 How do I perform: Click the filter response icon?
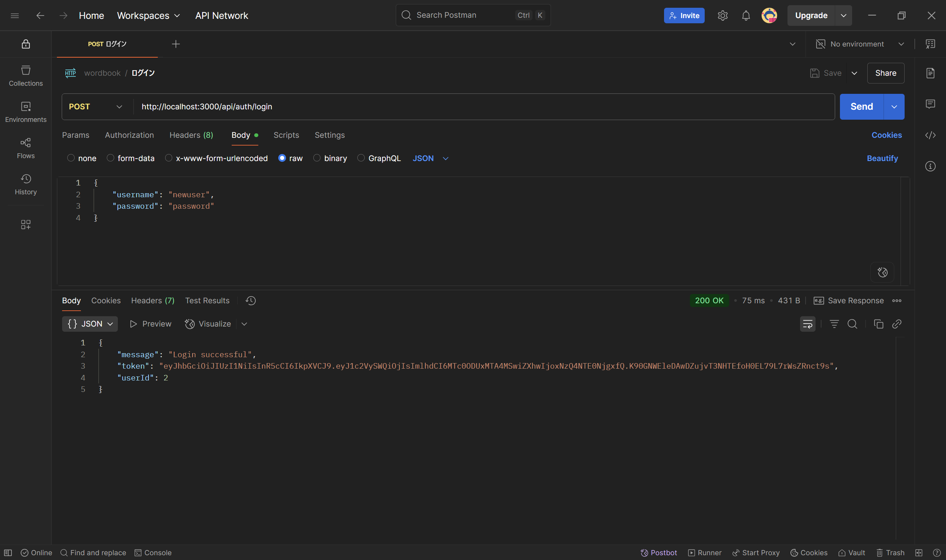(x=834, y=324)
